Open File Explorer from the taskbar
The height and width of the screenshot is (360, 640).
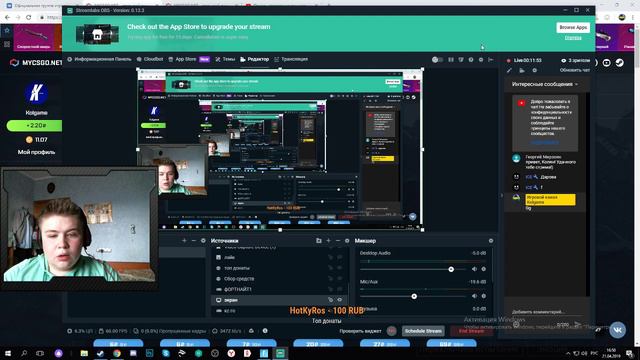tap(84, 353)
